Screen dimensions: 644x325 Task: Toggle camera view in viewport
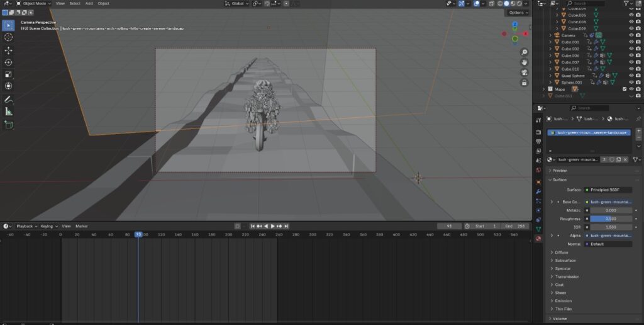tap(524, 72)
